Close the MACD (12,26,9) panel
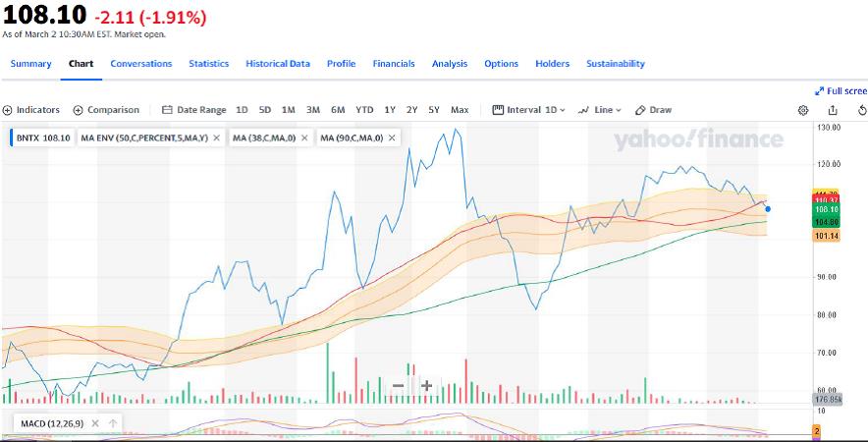 96,423
